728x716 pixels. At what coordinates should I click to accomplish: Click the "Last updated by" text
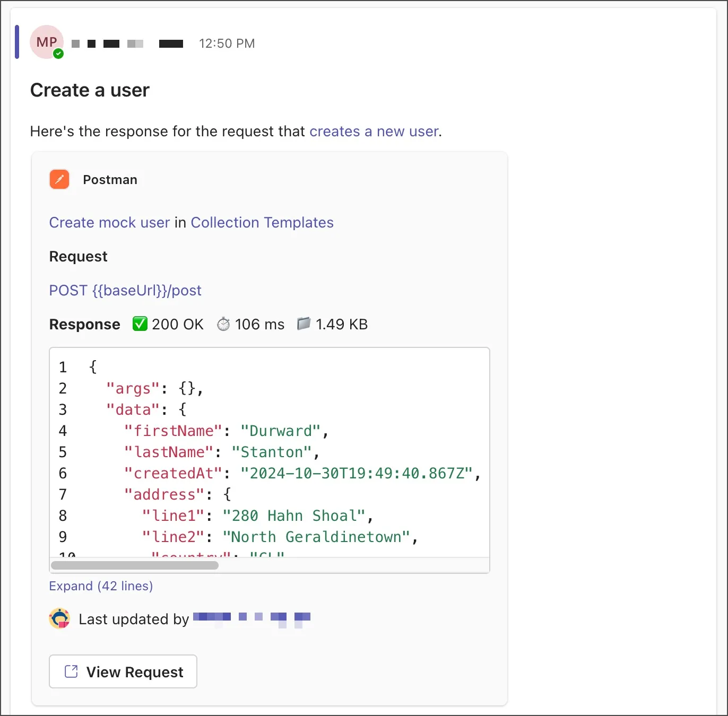[x=134, y=619]
